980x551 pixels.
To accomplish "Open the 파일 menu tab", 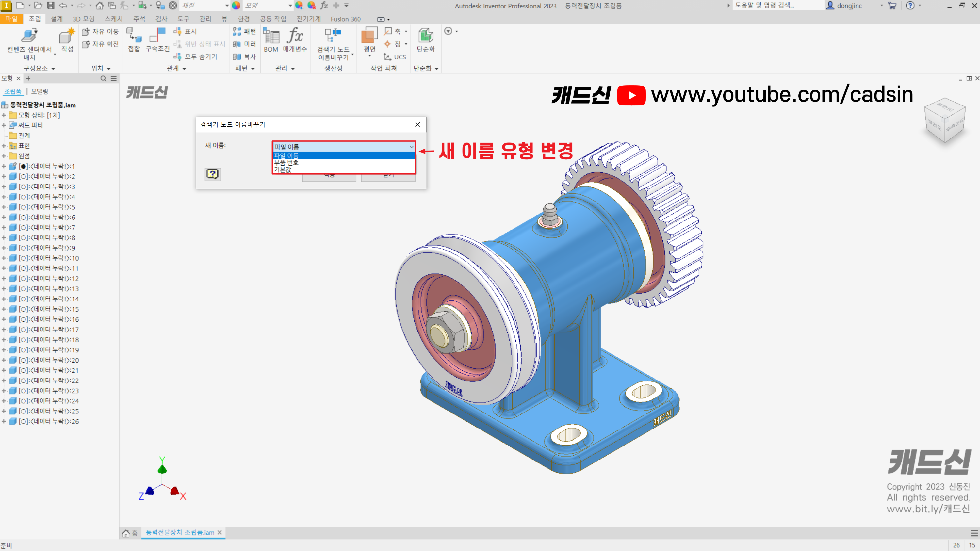I will tap(11, 19).
